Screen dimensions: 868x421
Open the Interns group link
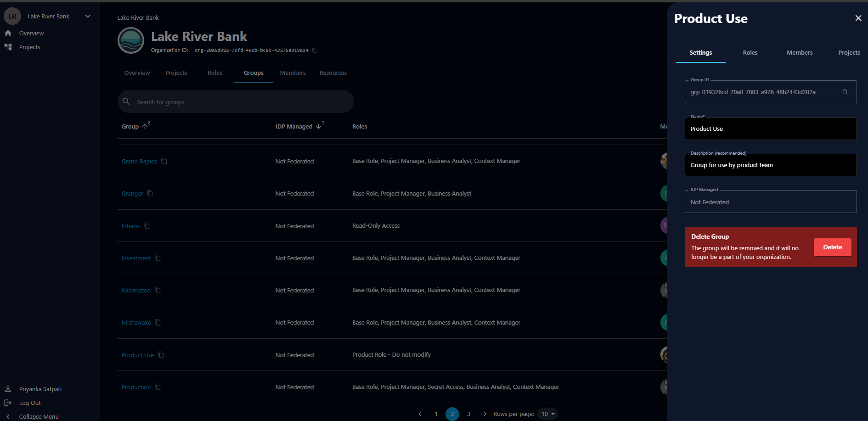tap(130, 226)
